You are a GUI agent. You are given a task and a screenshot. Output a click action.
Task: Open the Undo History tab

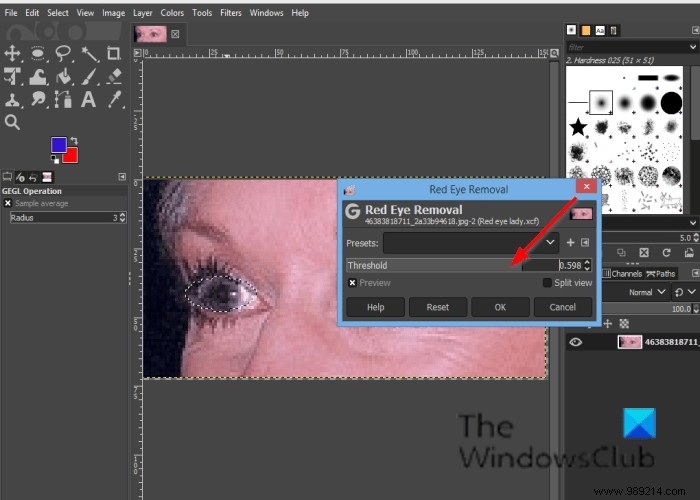(33, 178)
